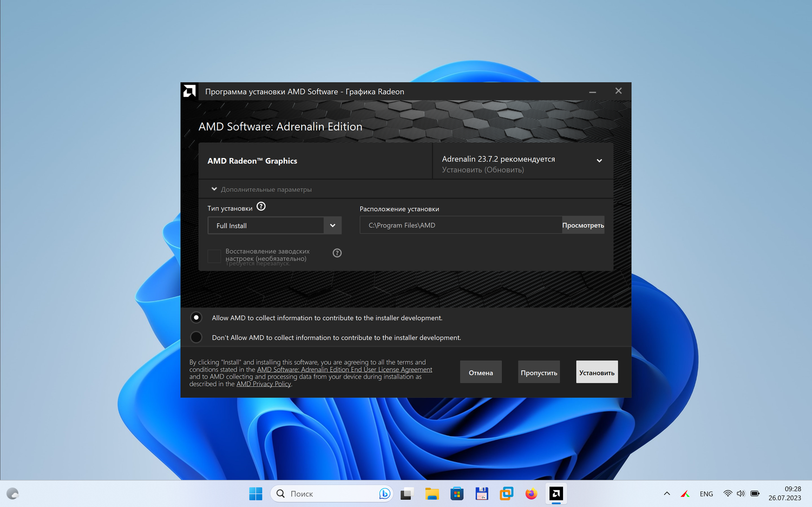Open Bing chat icon in search box
The height and width of the screenshot is (507, 812).
coord(384,493)
